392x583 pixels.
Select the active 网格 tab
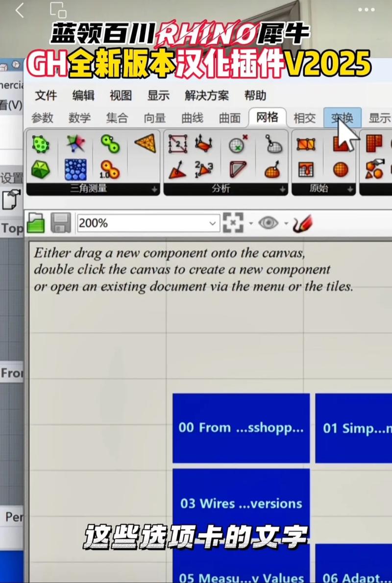tap(268, 117)
